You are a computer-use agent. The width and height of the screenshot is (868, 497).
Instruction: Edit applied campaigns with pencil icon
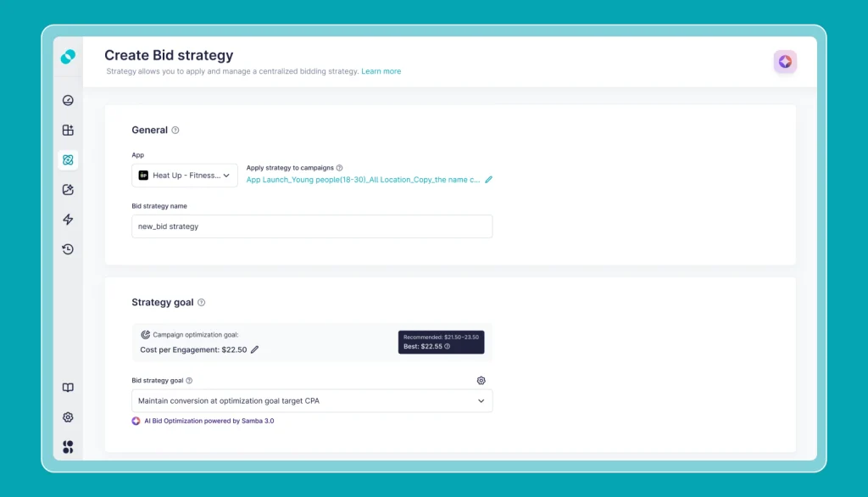tap(488, 180)
